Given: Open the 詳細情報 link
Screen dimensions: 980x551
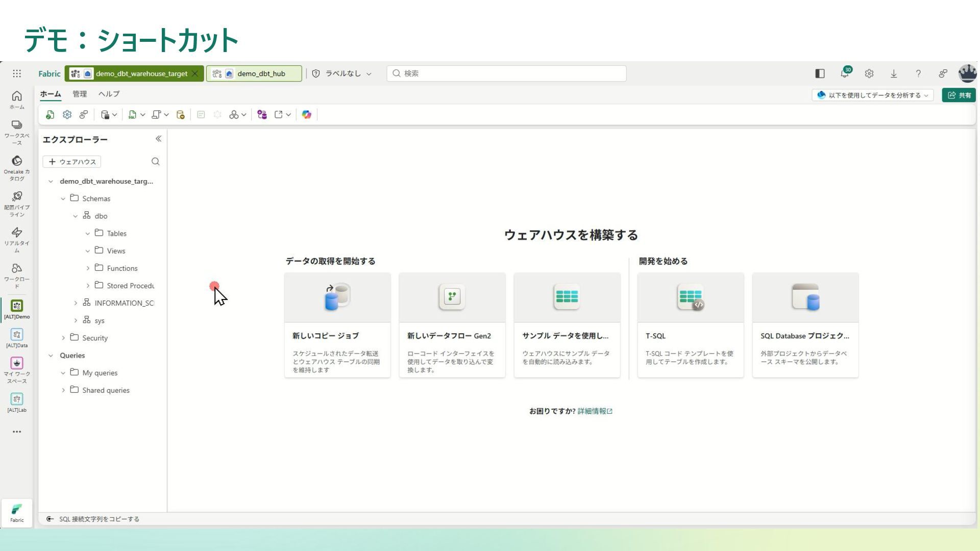Looking at the screenshot, I should (x=595, y=411).
